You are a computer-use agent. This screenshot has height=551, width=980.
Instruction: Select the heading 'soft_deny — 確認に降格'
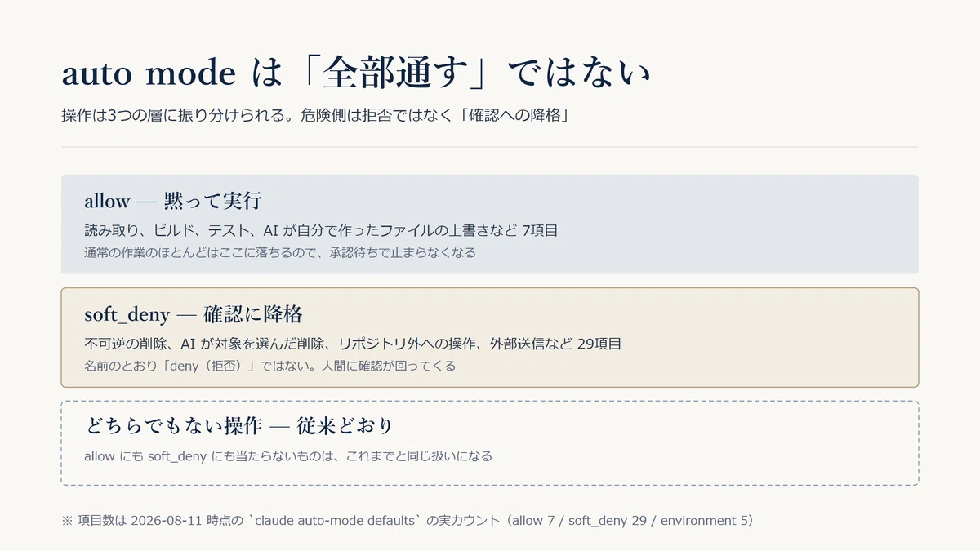(x=194, y=314)
